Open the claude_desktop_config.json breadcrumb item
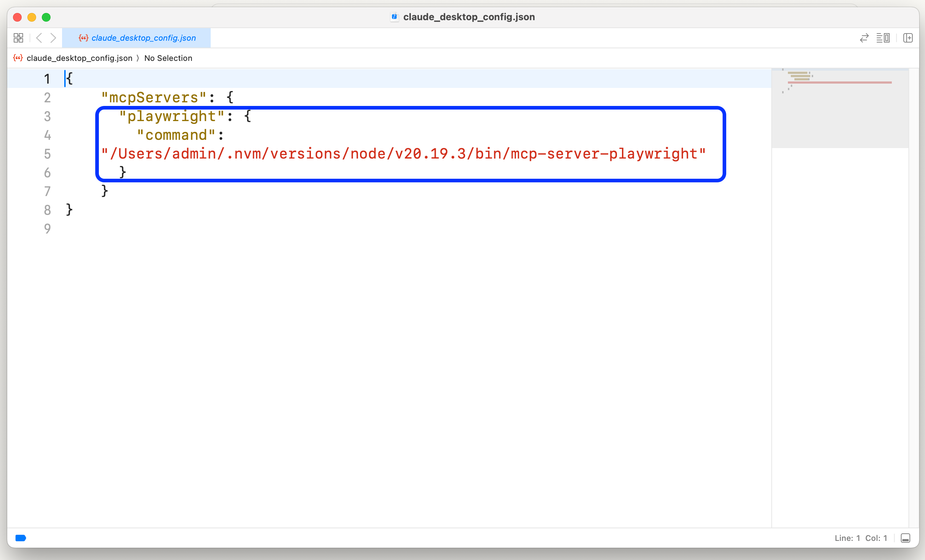Image resolution: width=925 pixels, height=560 pixels. point(79,58)
